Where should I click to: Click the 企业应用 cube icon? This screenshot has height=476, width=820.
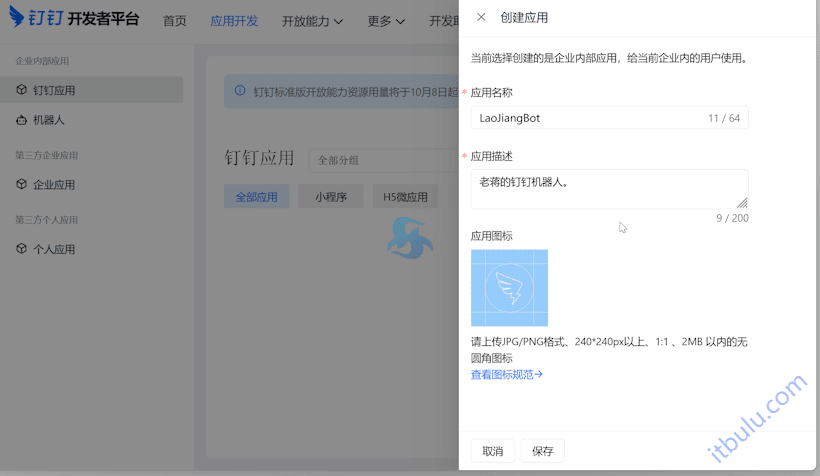point(21,184)
